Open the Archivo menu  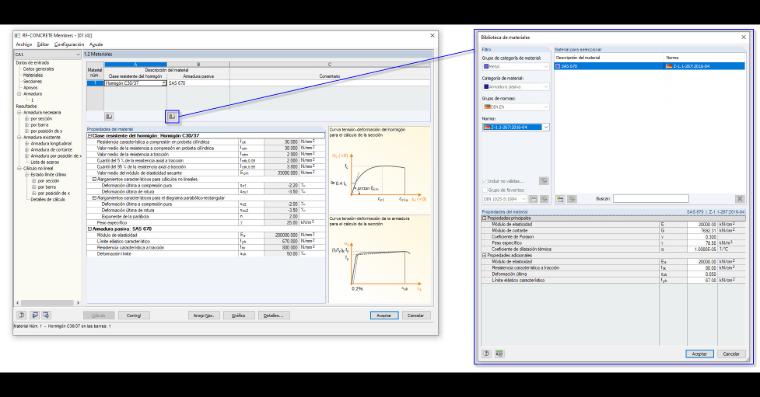[24, 45]
